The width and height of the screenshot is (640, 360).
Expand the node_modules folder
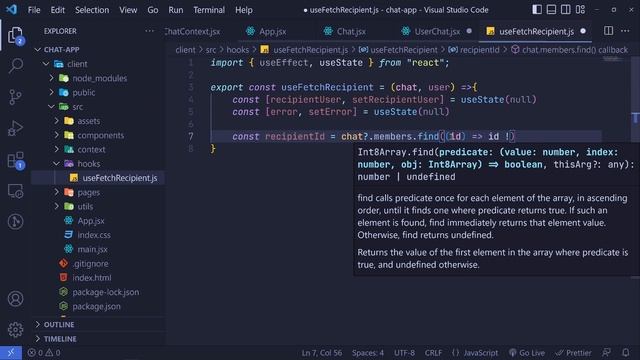[x=51, y=78]
